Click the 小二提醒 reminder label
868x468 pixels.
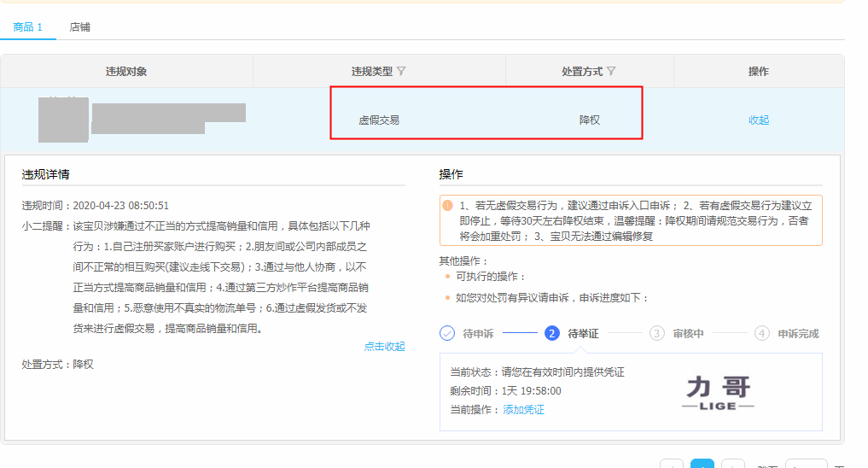pyautogui.click(x=47, y=226)
